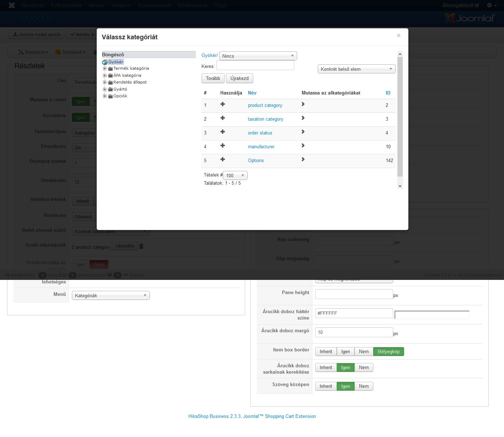The image size is (504, 437).
Task: Expand the Opciók tree node
Action: [x=105, y=96]
